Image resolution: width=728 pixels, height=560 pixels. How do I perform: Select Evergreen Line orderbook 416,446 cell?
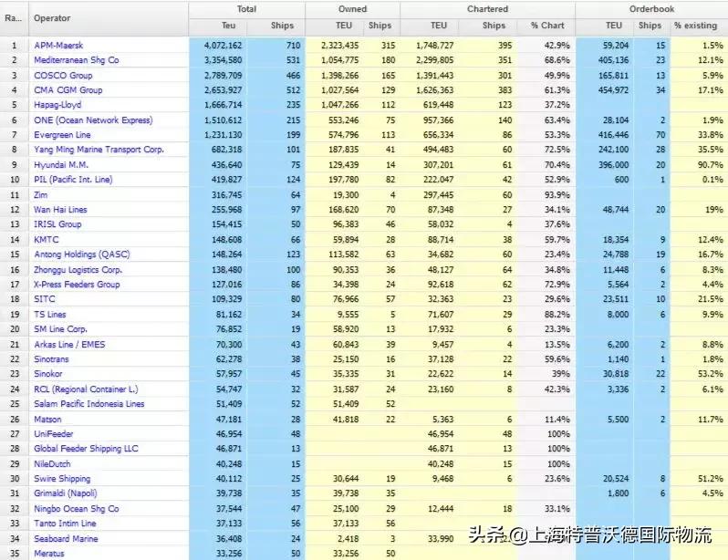point(605,135)
